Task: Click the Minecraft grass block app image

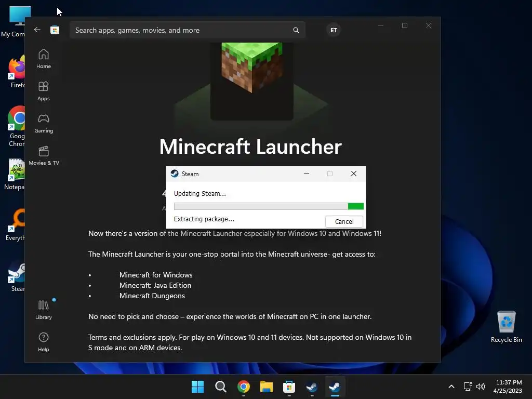Action: pyautogui.click(x=252, y=81)
